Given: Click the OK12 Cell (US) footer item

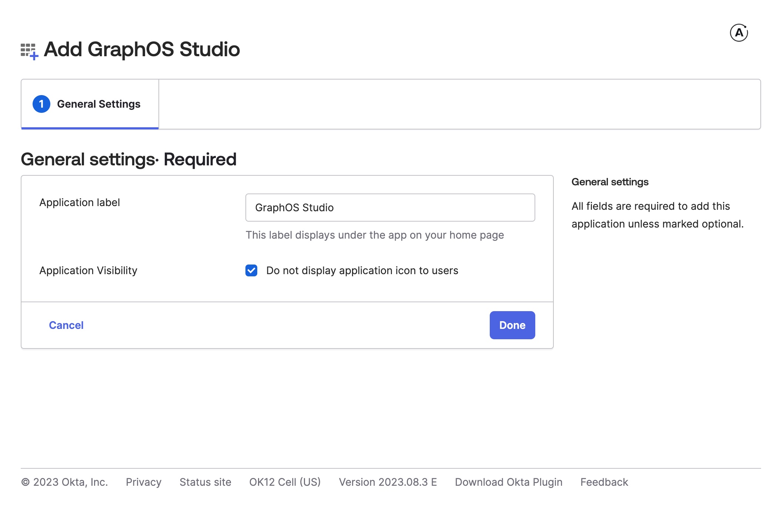Looking at the screenshot, I should coord(284,482).
